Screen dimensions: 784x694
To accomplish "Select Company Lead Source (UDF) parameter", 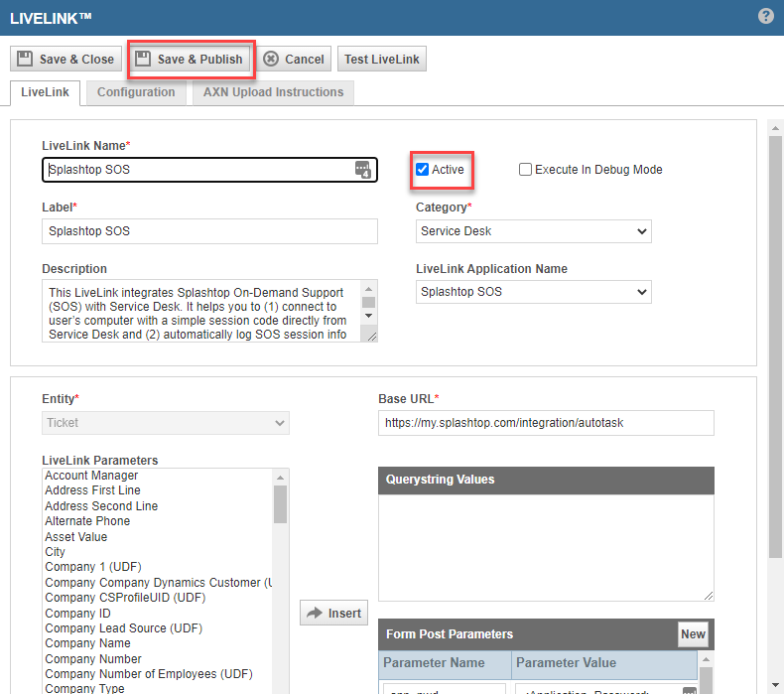I will pos(123,628).
